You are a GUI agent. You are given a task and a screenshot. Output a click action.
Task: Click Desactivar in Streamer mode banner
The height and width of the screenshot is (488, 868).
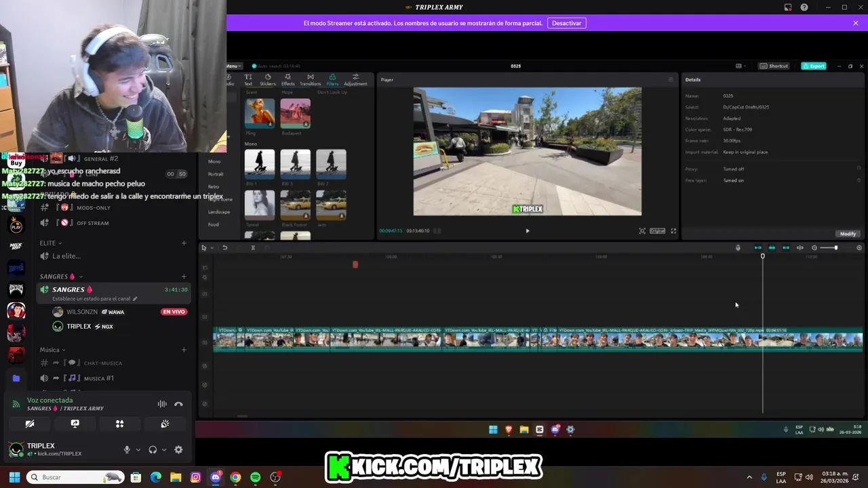click(x=566, y=23)
